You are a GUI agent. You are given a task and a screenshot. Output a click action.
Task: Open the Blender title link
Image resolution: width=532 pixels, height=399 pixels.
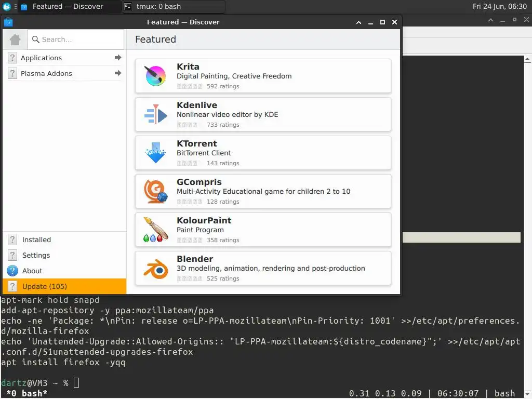click(x=195, y=259)
